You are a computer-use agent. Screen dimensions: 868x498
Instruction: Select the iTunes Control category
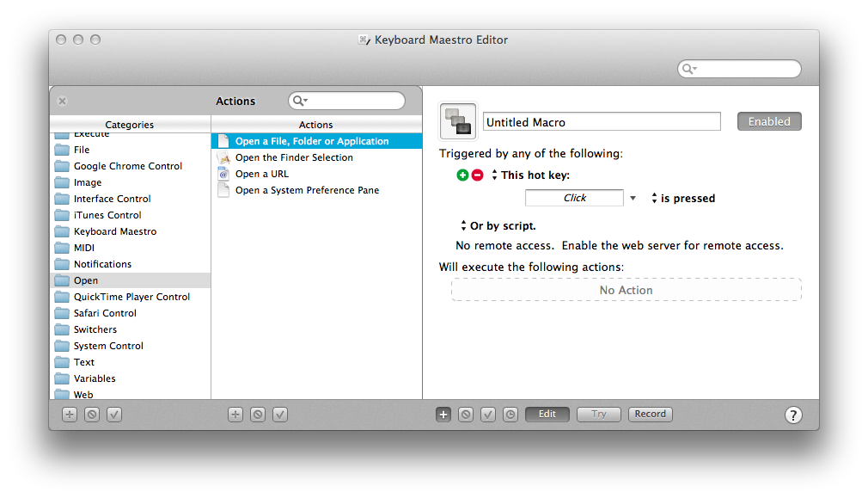click(131, 215)
